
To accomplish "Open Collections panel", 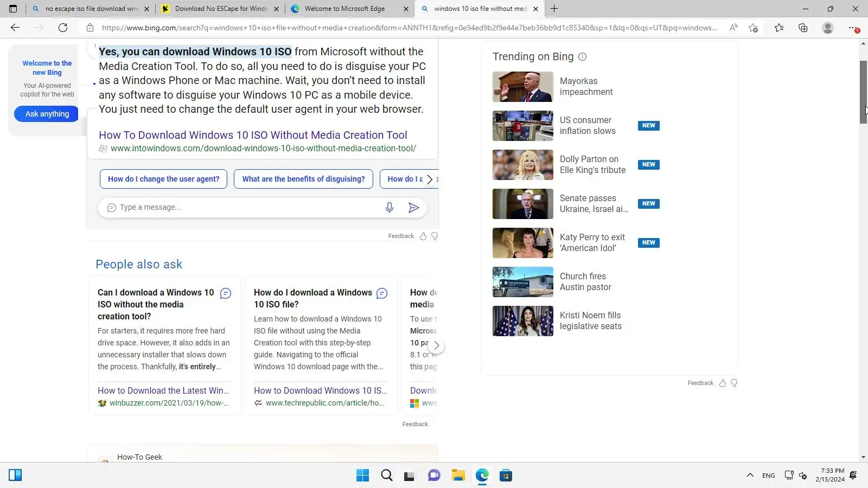I will (803, 28).
